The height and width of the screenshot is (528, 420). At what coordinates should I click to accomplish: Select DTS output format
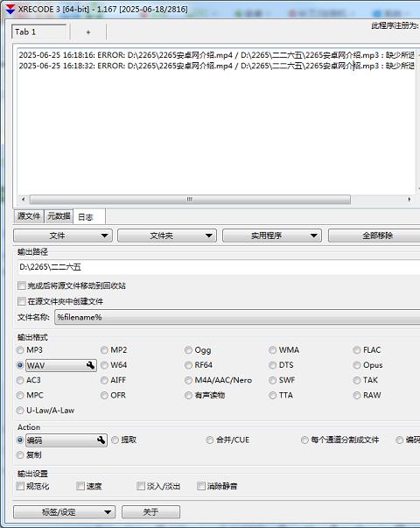273,365
